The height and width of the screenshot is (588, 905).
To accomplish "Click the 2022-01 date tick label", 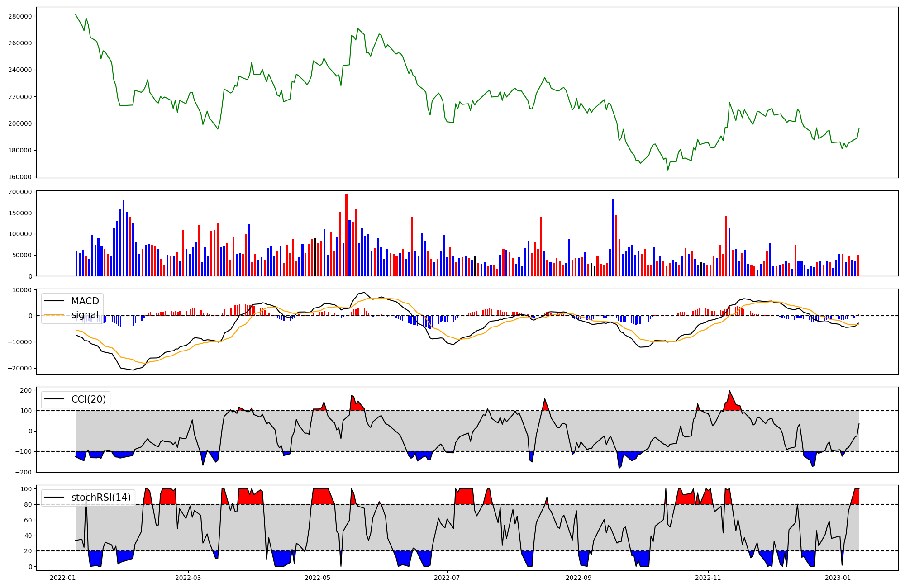I will pyautogui.click(x=62, y=578).
